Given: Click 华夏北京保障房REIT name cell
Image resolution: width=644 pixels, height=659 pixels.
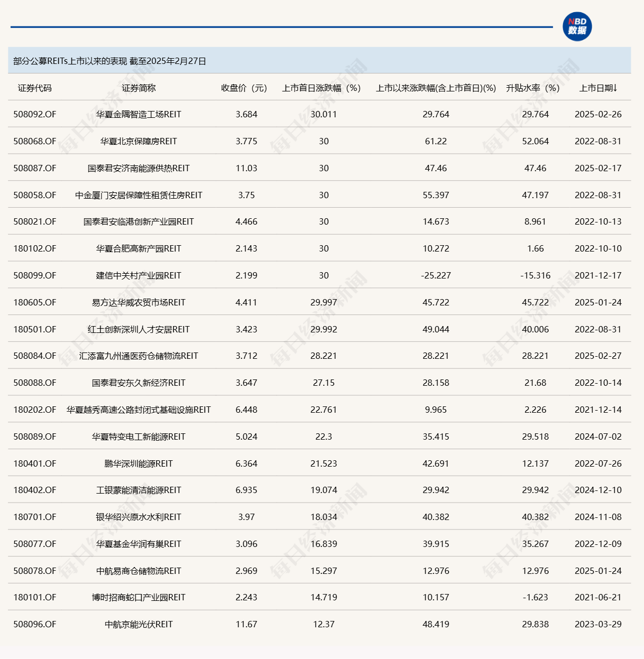Looking at the screenshot, I should click(139, 141).
